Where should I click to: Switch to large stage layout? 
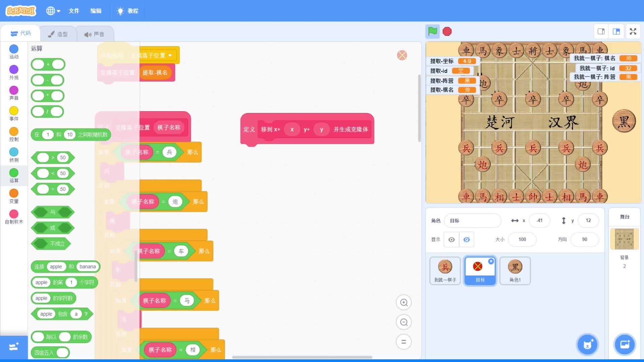click(x=616, y=32)
